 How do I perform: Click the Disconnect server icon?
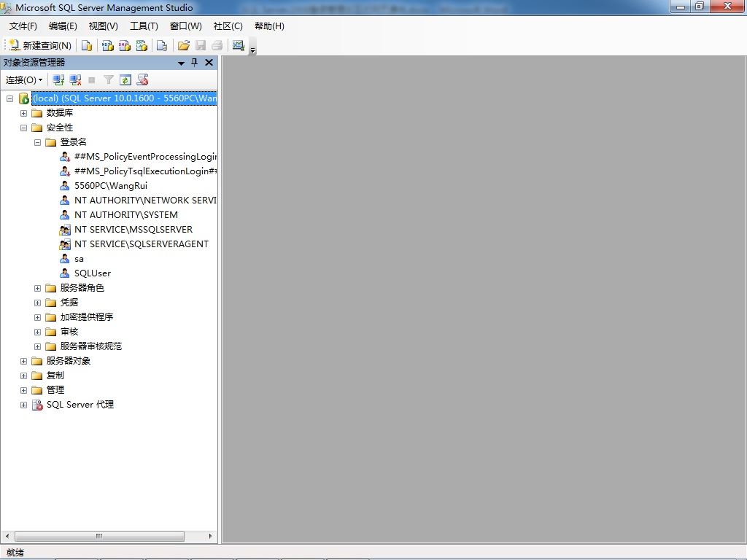click(75, 80)
